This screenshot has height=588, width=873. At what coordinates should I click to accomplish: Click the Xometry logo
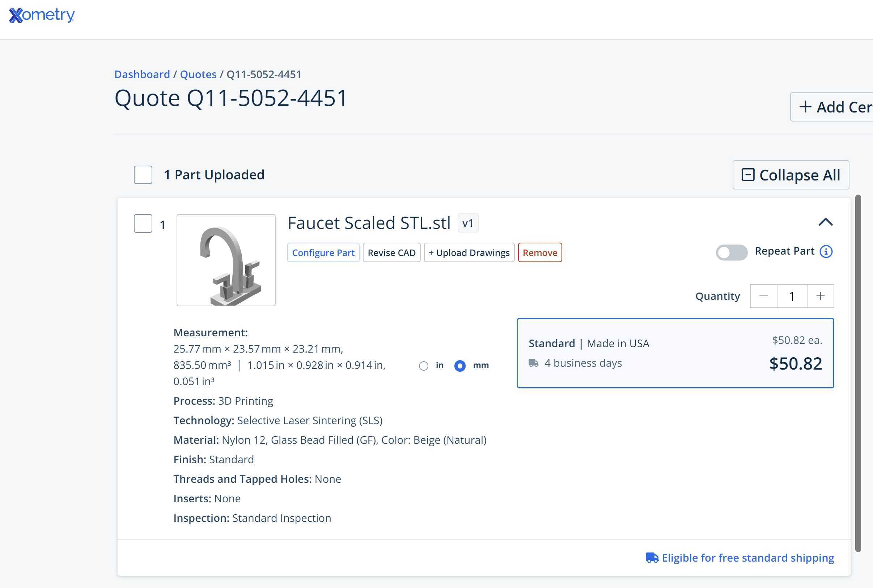42,16
